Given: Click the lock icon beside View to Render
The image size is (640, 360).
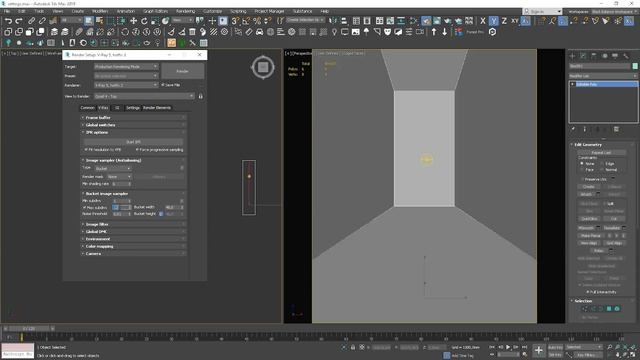Looking at the screenshot, I should (x=200, y=96).
